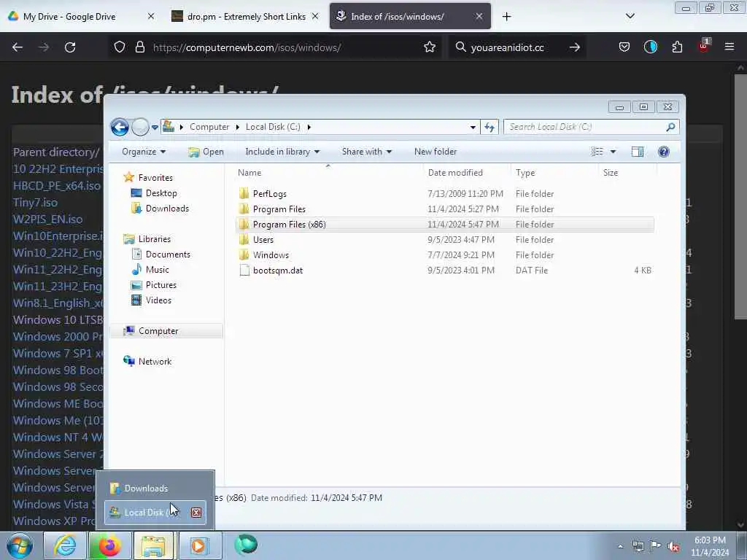
Task: Select Desktop under Favorites
Action: 153,192
